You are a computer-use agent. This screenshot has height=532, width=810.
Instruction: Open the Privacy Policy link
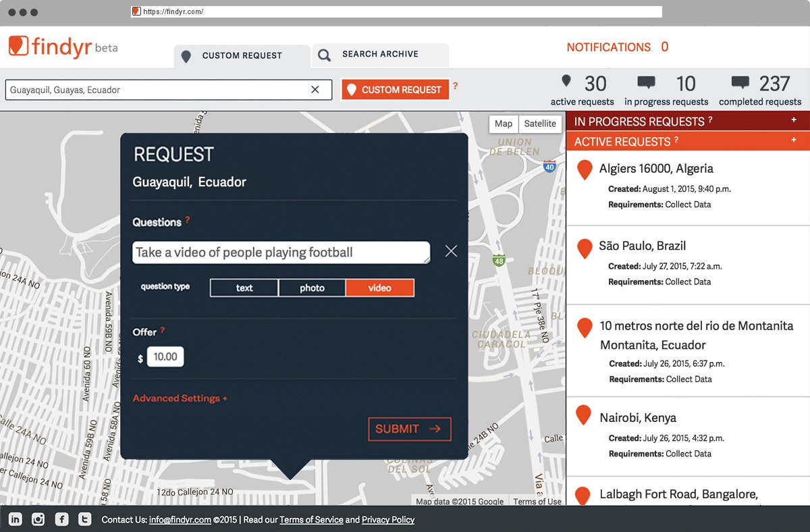[x=388, y=520]
